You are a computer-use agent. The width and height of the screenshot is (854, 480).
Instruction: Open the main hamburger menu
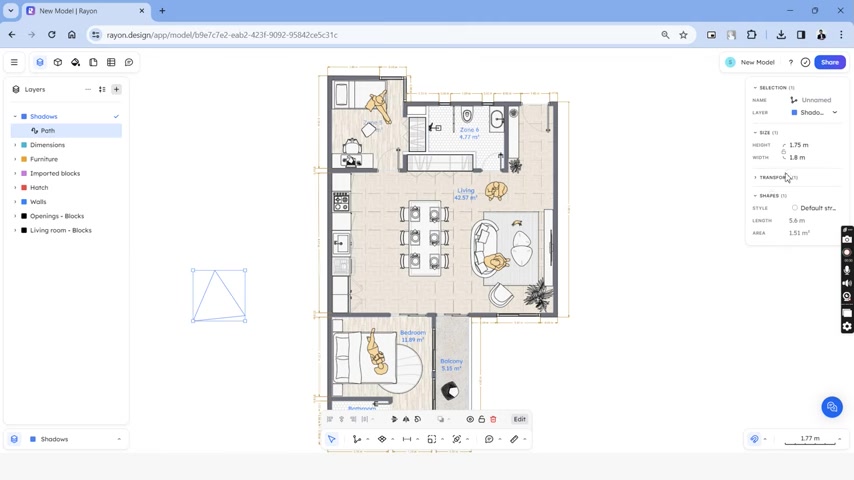pos(14,62)
